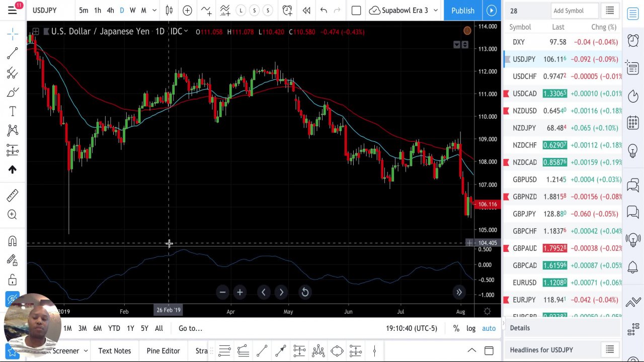Switch to the Pine Editor tab

click(163, 351)
